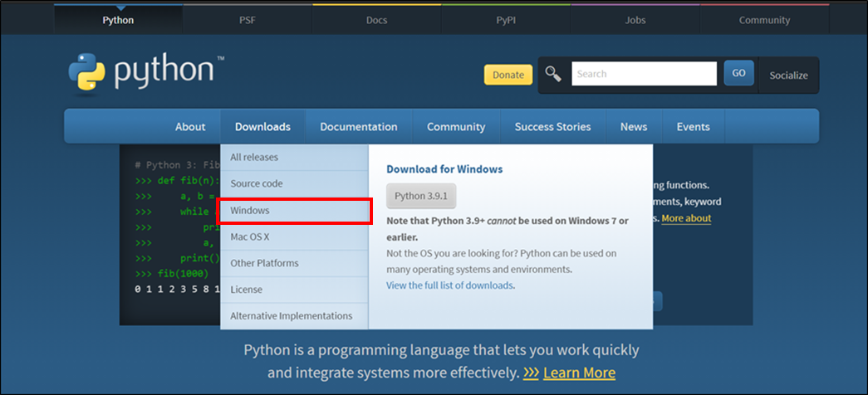Select Mac OS X in Downloads menu
This screenshot has height=395, width=868.
[x=294, y=237]
